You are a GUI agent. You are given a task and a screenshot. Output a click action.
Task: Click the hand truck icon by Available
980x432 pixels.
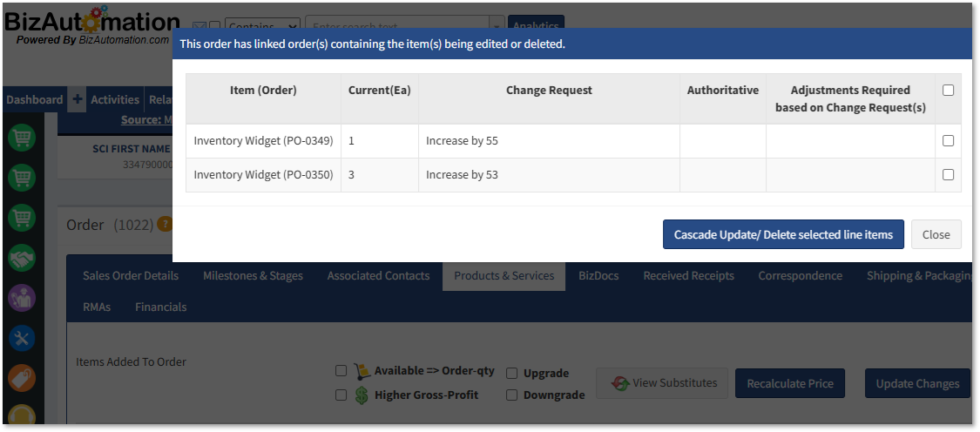[x=361, y=371]
